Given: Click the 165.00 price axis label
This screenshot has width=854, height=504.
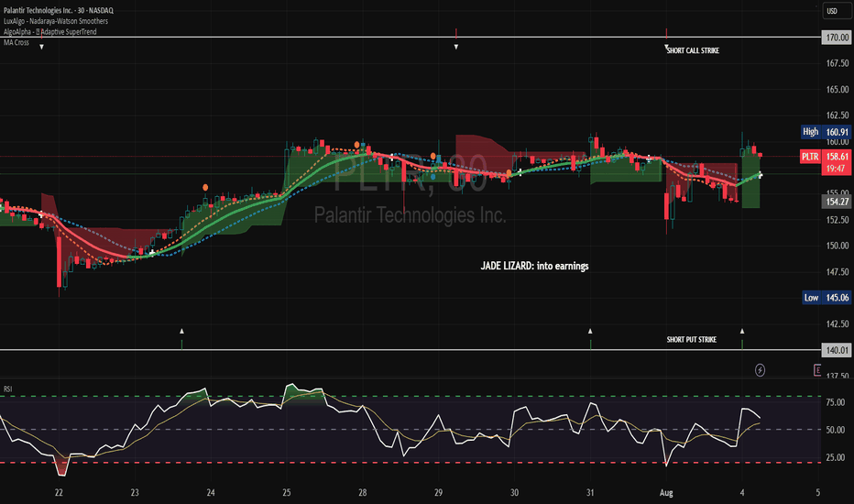Looking at the screenshot, I should 838,90.
